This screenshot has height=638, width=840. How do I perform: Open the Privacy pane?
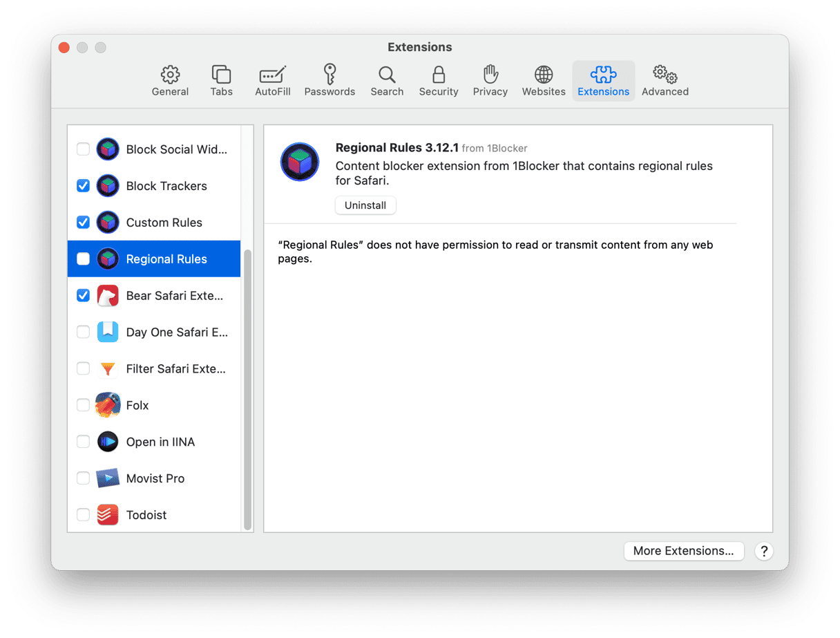coord(490,81)
